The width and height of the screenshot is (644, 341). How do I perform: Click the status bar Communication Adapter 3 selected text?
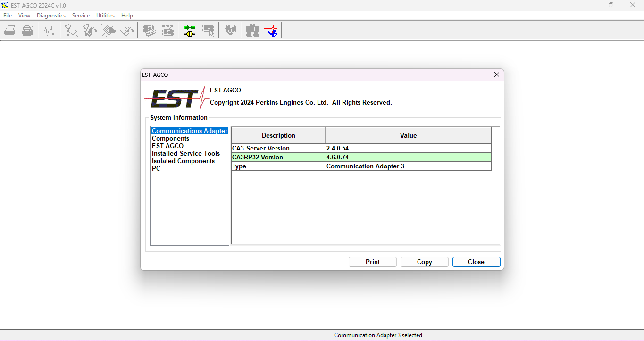(x=378, y=335)
